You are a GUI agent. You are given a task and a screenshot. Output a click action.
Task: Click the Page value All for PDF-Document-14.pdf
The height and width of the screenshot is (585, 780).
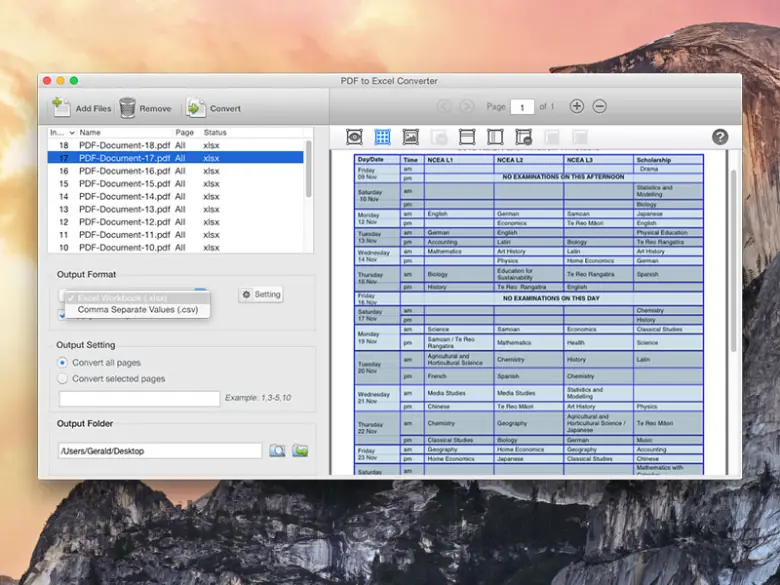click(x=180, y=196)
